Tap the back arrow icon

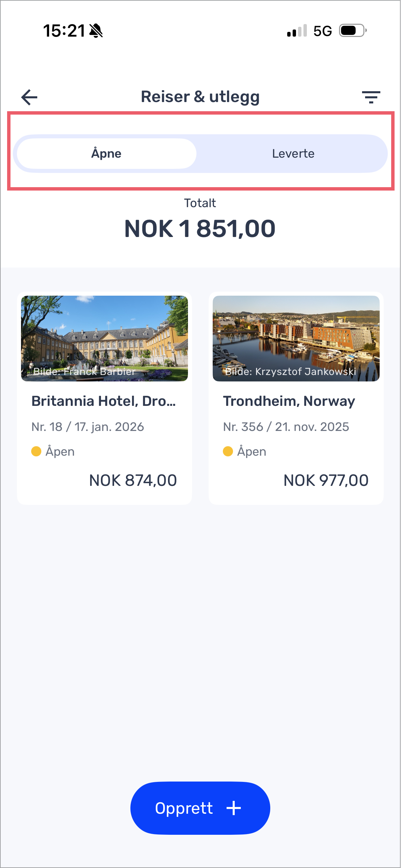29,97
